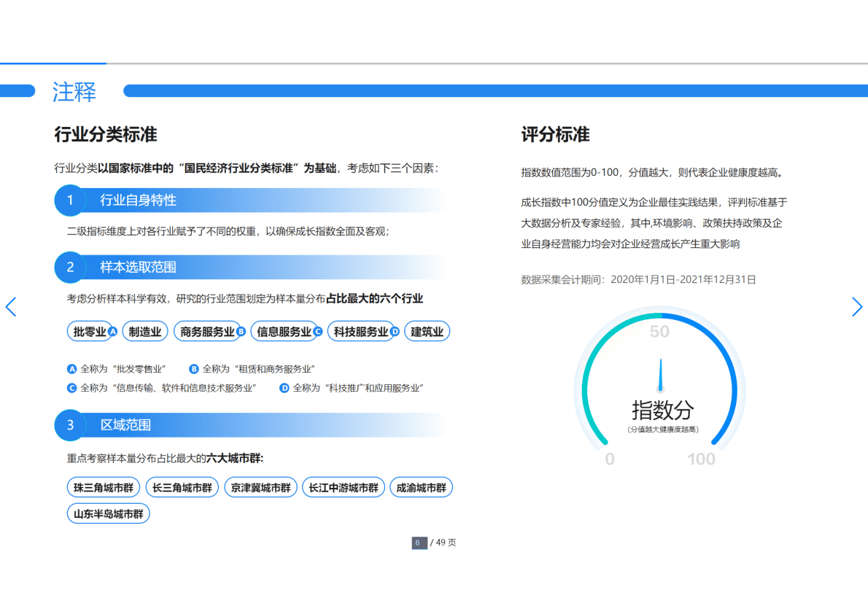The width and height of the screenshot is (868, 614).
Task: Click the blue accent bar beside 注释 heading
Action: tap(18, 90)
